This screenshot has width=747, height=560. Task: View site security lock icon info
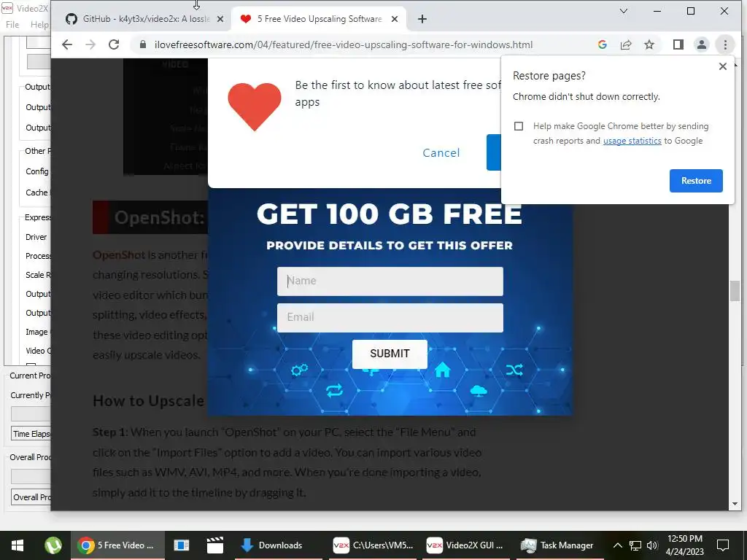142,44
